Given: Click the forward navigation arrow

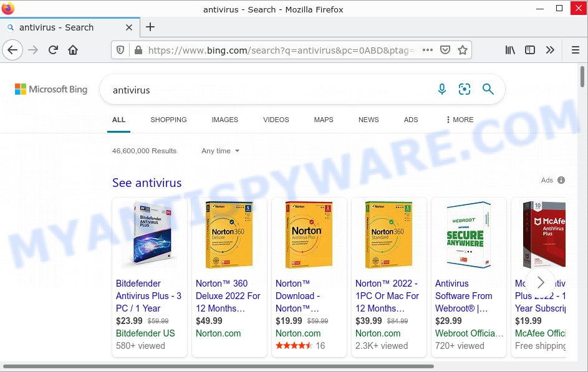Looking at the screenshot, I should coord(33,50).
